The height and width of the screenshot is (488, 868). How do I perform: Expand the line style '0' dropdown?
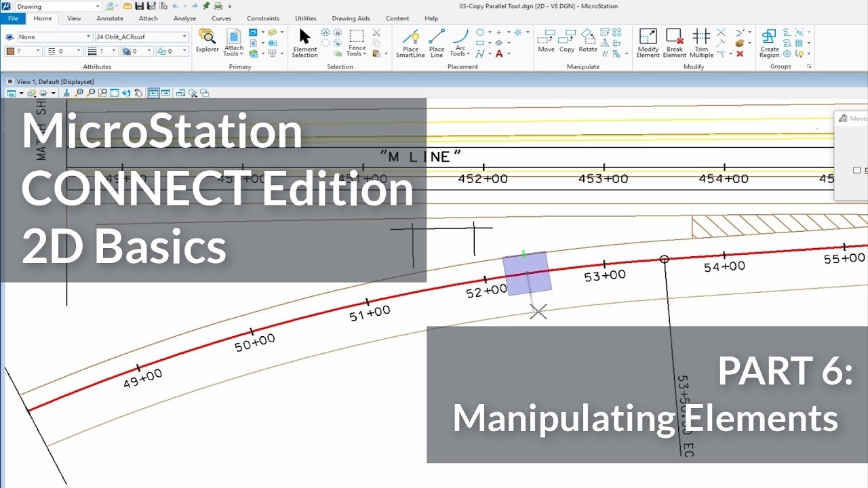(80, 51)
